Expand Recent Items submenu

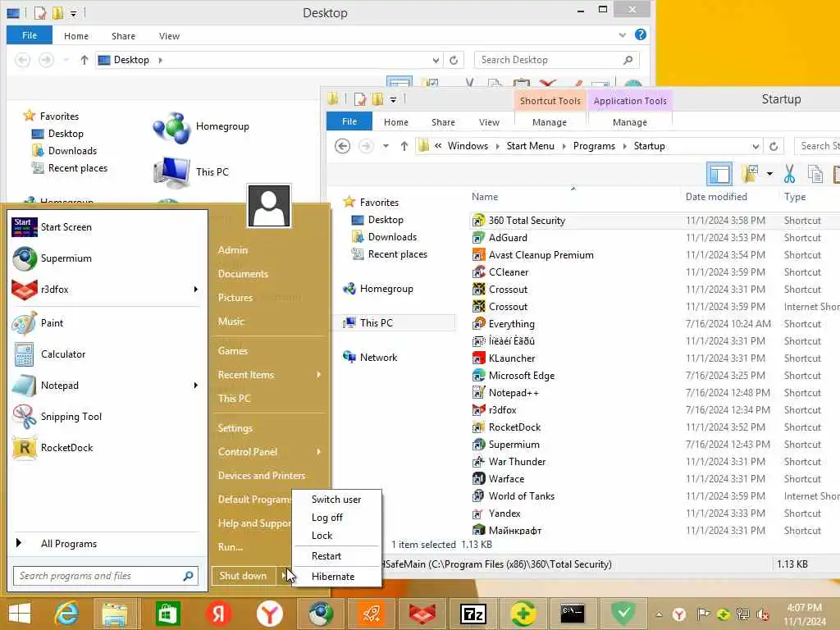pyautogui.click(x=319, y=374)
